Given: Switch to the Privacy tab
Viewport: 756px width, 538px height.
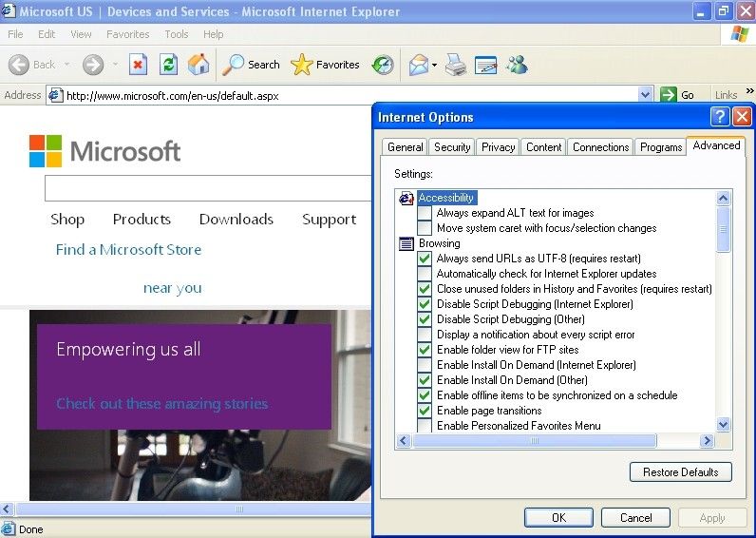Looking at the screenshot, I should coord(498,147).
